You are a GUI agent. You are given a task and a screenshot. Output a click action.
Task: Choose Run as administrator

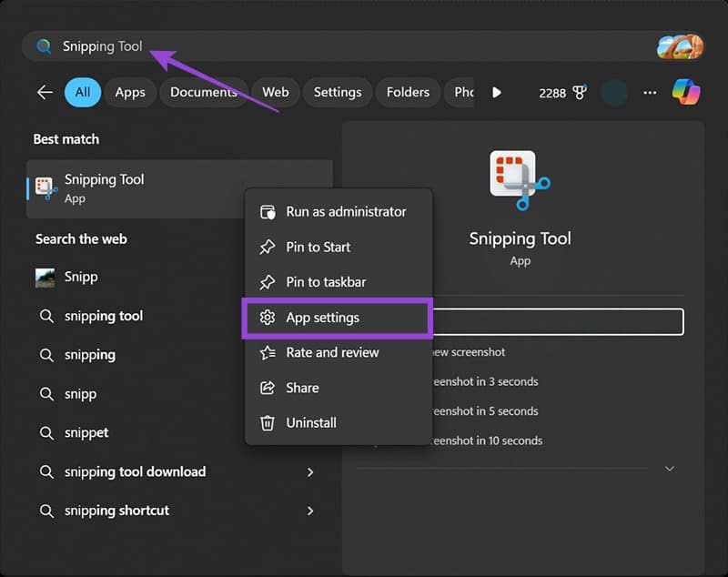click(x=339, y=212)
